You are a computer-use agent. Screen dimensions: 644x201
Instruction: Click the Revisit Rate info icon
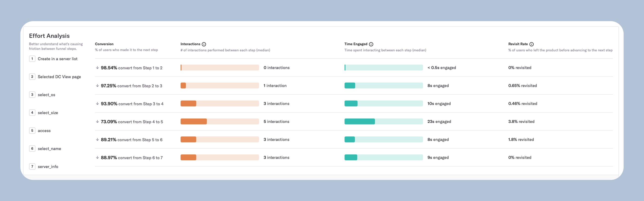click(532, 44)
